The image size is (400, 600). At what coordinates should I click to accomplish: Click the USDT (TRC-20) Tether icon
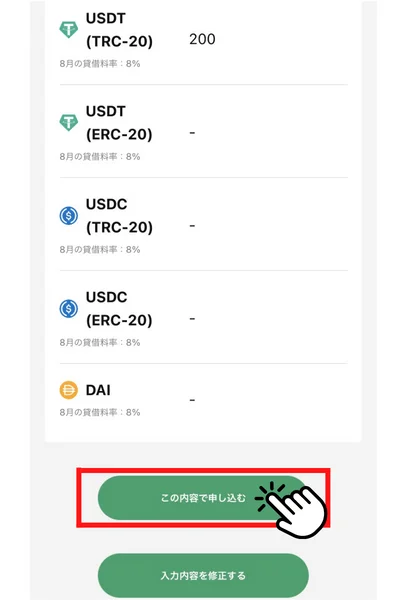point(69,29)
